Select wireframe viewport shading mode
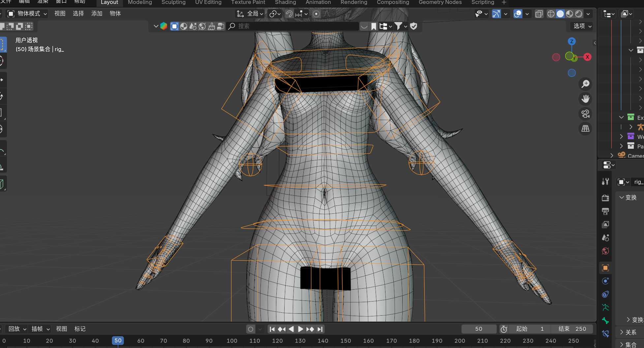 point(551,14)
